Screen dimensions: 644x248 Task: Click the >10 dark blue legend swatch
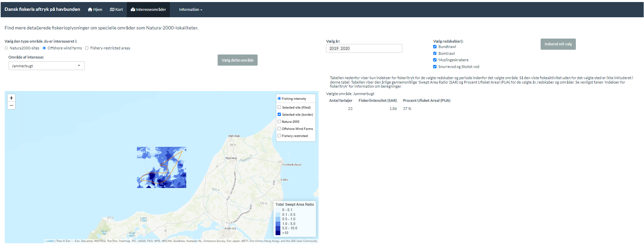(278, 233)
